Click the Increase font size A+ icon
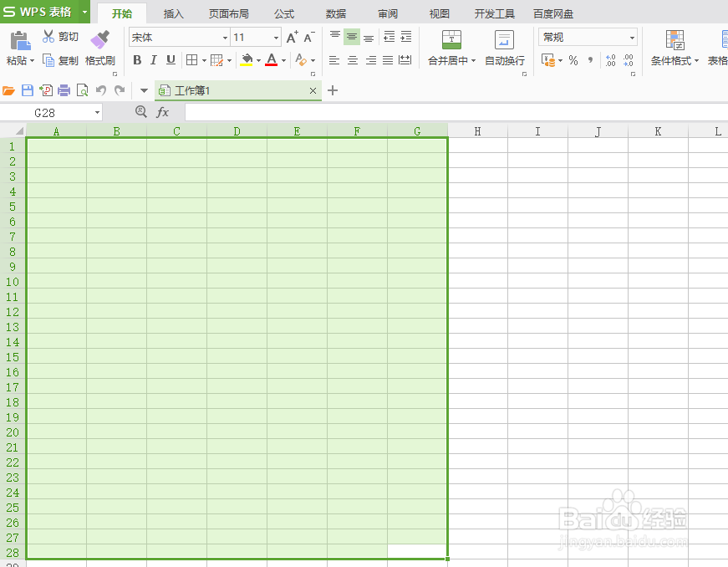728x567 pixels. (x=292, y=37)
